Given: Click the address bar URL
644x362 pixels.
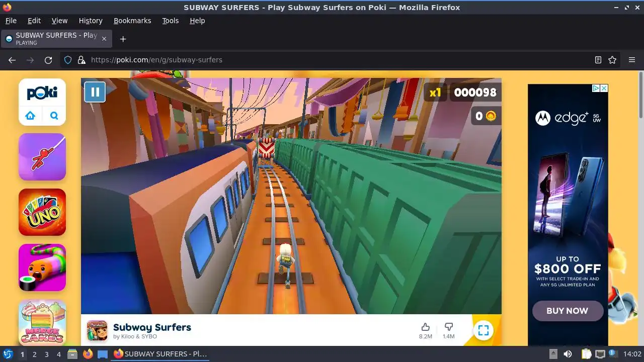Looking at the screenshot, I should coord(156,60).
